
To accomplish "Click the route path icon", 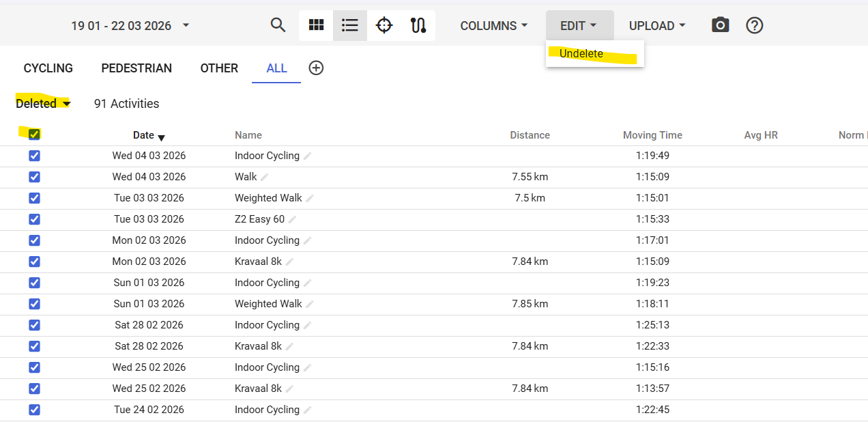I will tap(418, 25).
